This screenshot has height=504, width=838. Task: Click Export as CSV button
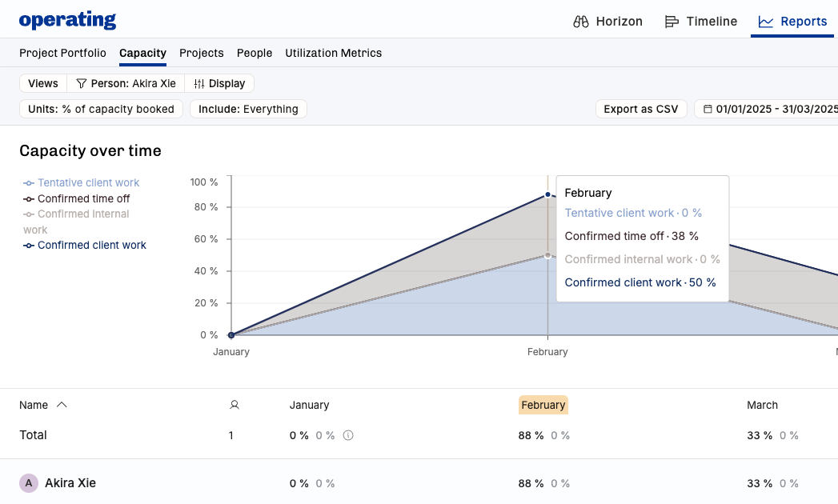point(640,110)
